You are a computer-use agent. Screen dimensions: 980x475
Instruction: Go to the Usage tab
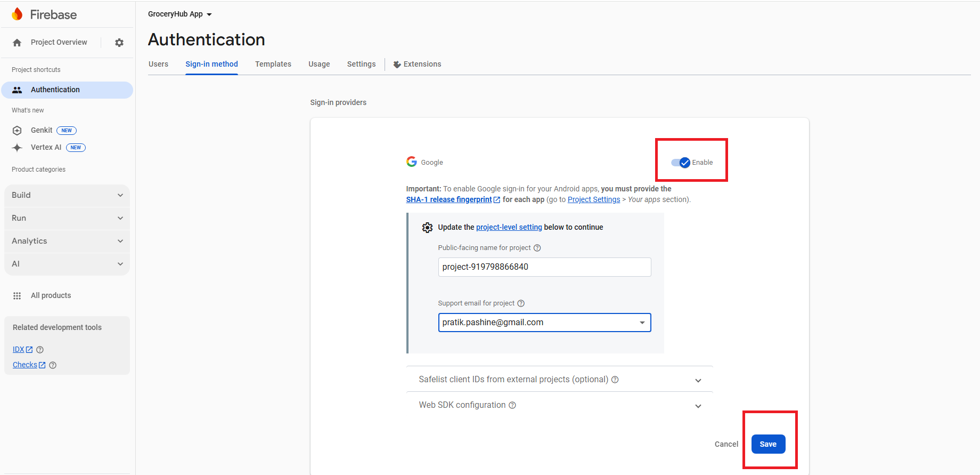[319, 65]
